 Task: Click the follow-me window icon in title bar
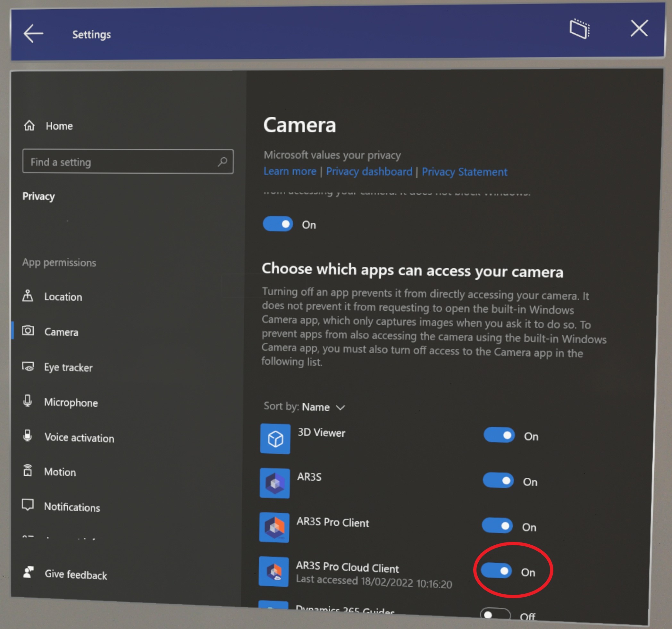580,29
